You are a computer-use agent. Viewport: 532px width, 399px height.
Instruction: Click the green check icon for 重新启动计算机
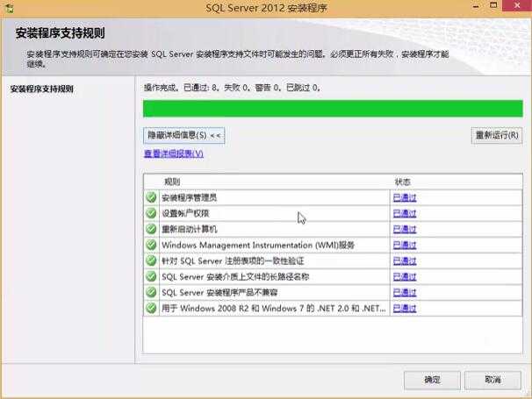(151, 229)
